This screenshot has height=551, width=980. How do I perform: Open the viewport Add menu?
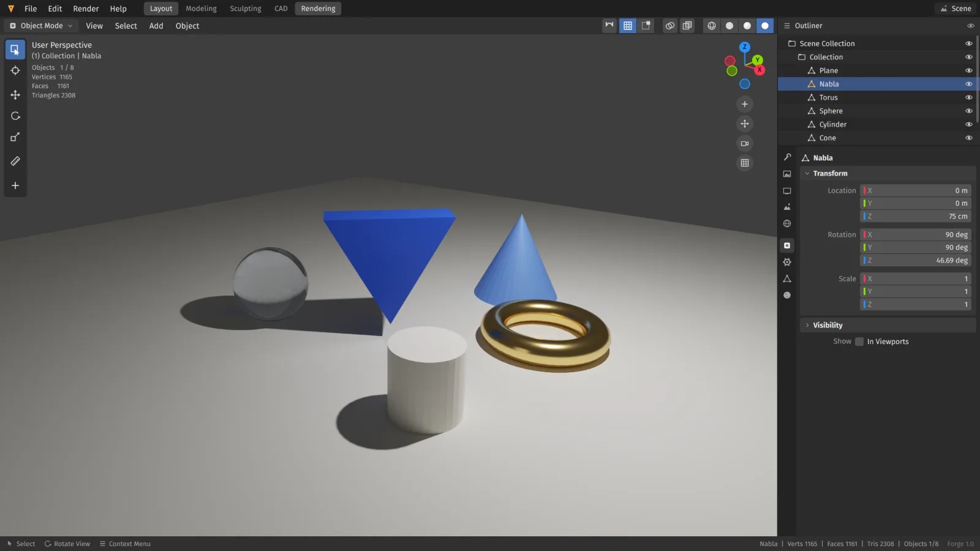click(x=156, y=26)
